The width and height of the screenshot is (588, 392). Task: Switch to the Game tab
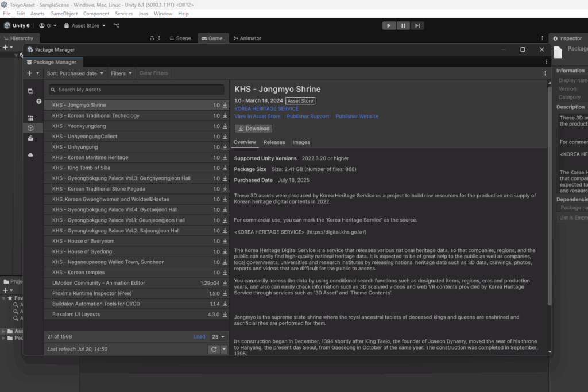click(212, 38)
